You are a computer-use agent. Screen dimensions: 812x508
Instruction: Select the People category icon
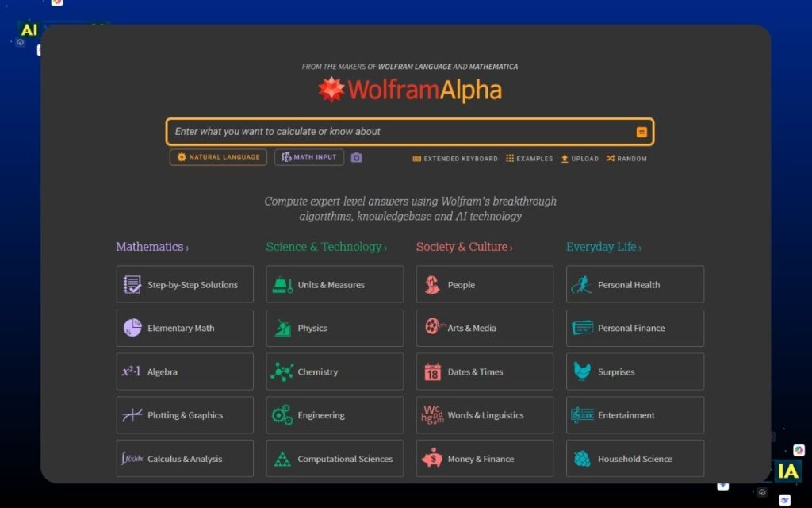[x=431, y=284]
